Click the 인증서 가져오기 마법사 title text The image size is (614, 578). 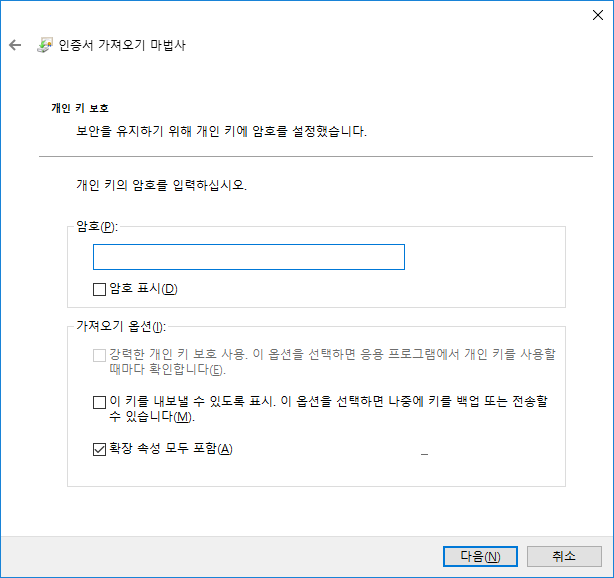(122, 45)
